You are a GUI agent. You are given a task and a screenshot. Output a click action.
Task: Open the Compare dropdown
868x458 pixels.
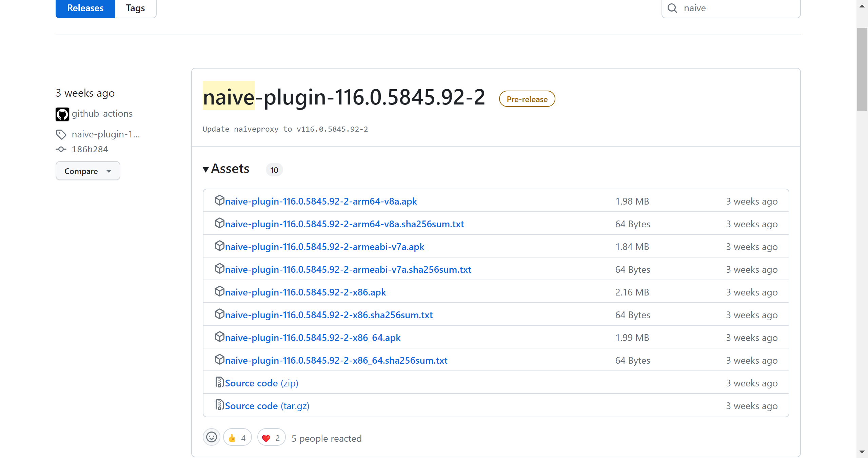tap(88, 171)
